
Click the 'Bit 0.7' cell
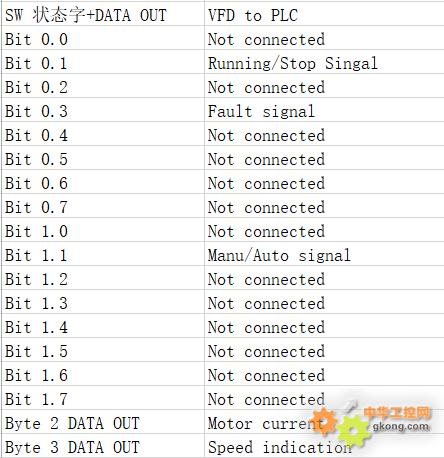click(103, 206)
